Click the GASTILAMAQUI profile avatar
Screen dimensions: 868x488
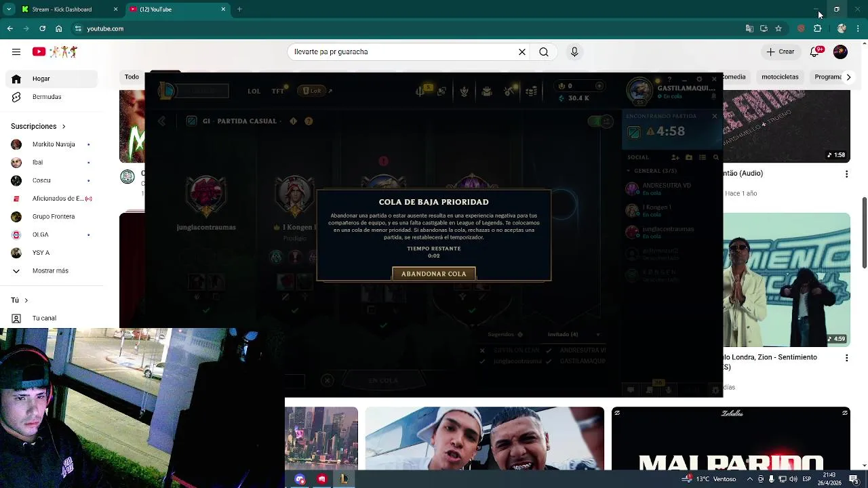(x=639, y=91)
